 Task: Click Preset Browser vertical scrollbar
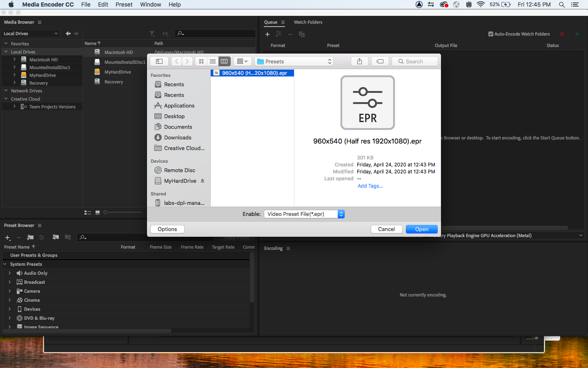tap(252, 278)
